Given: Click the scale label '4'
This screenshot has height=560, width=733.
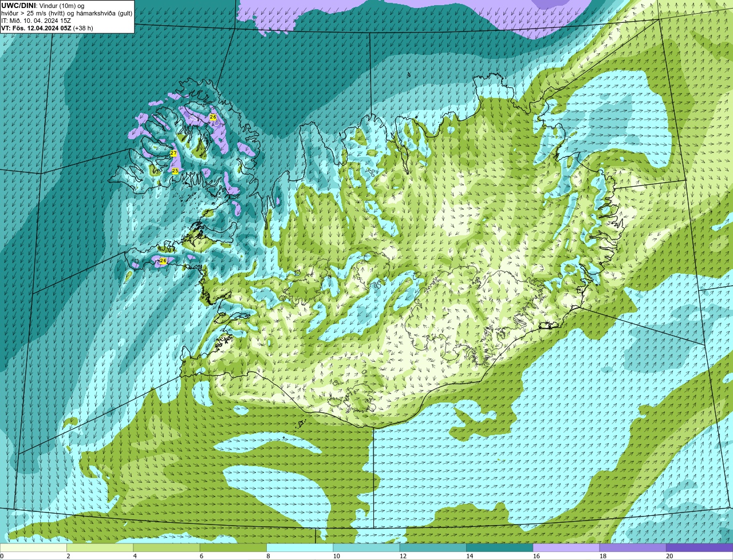Looking at the screenshot, I should [x=135, y=556].
